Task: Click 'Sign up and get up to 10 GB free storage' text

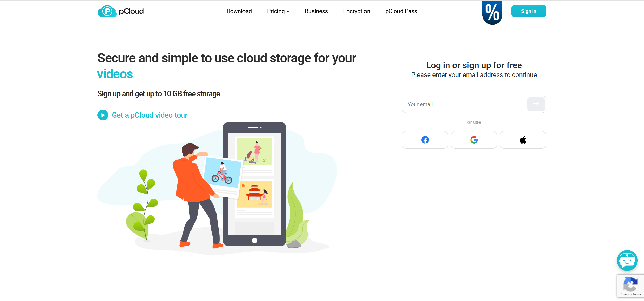Action: click(159, 94)
